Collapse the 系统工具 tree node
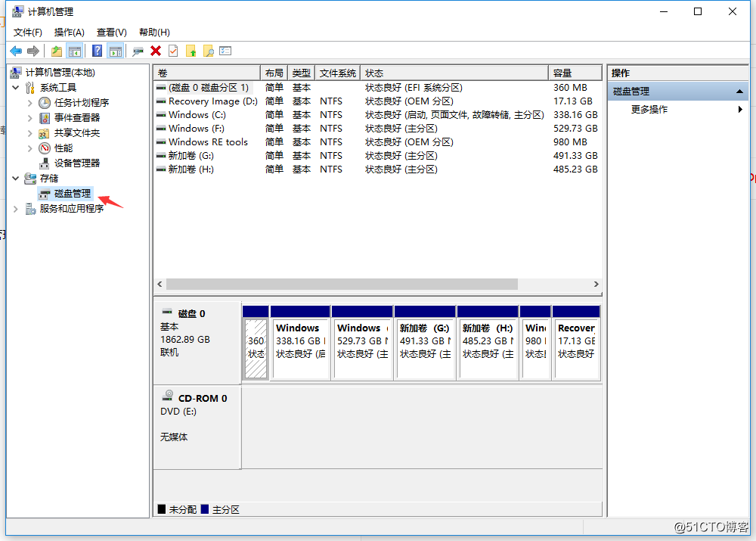This screenshot has height=541, width=756. (x=15, y=87)
